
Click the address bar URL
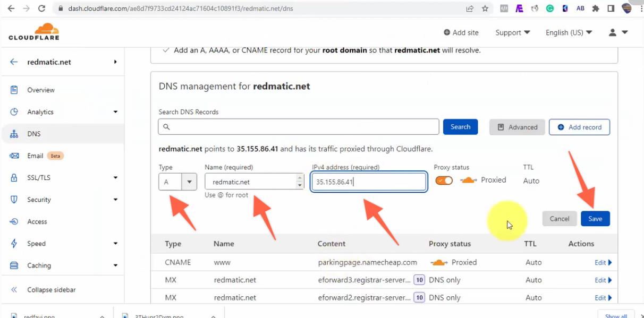point(181,8)
